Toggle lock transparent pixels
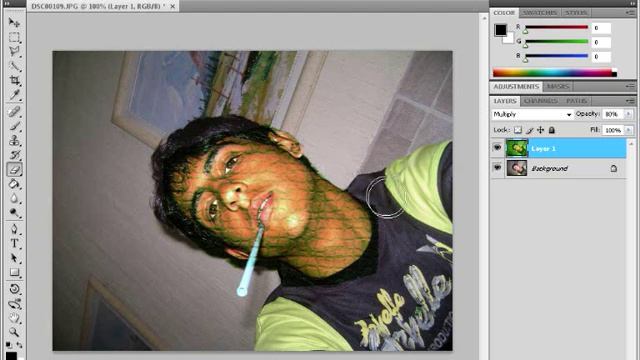 [518, 130]
